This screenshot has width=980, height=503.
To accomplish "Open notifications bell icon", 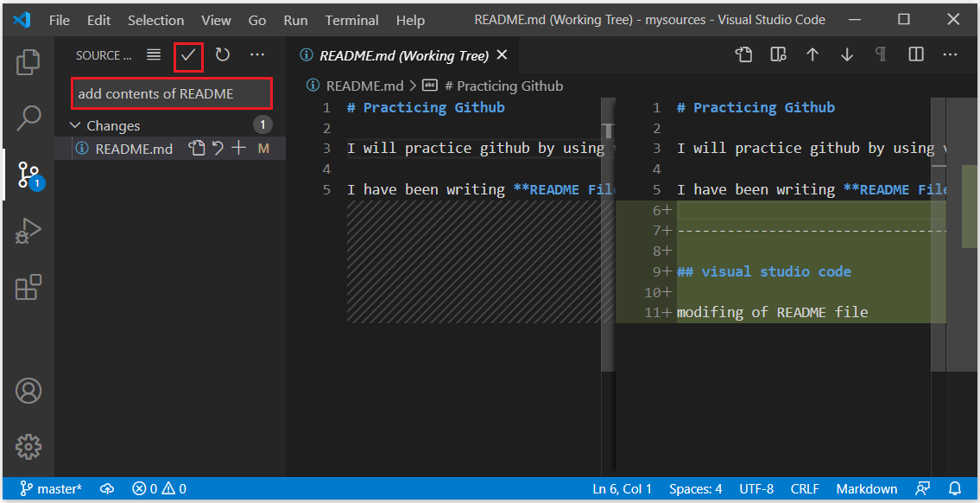I will click(x=955, y=488).
